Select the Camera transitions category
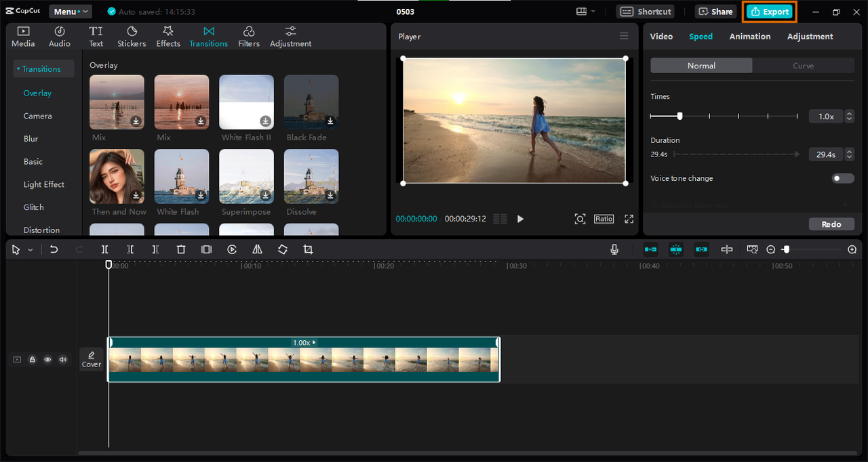868x462 pixels. [38, 116]
